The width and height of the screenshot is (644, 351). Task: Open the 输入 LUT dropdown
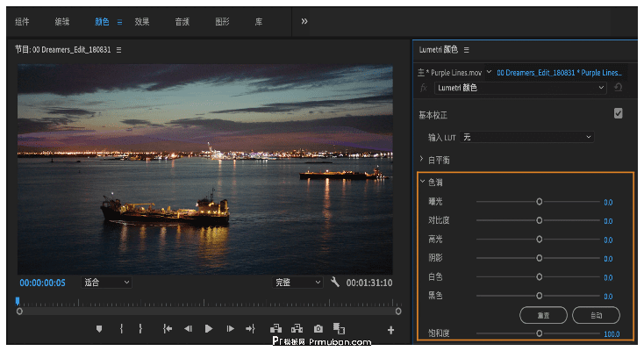pos(527,137)
